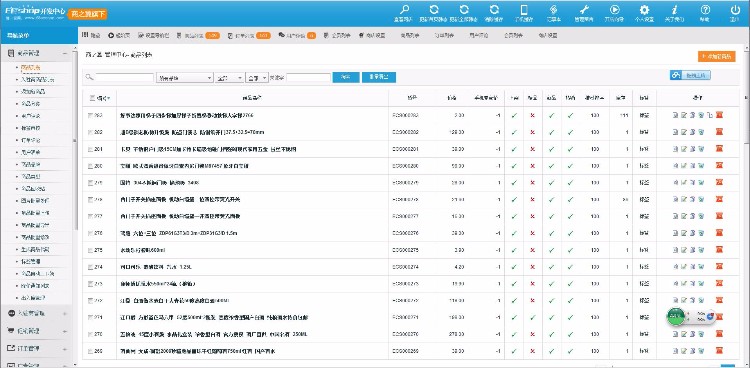Viewport: 750px width, 368px height.
Task: Open the third small dropdown in the filter bar
Action: pos(257,78)
